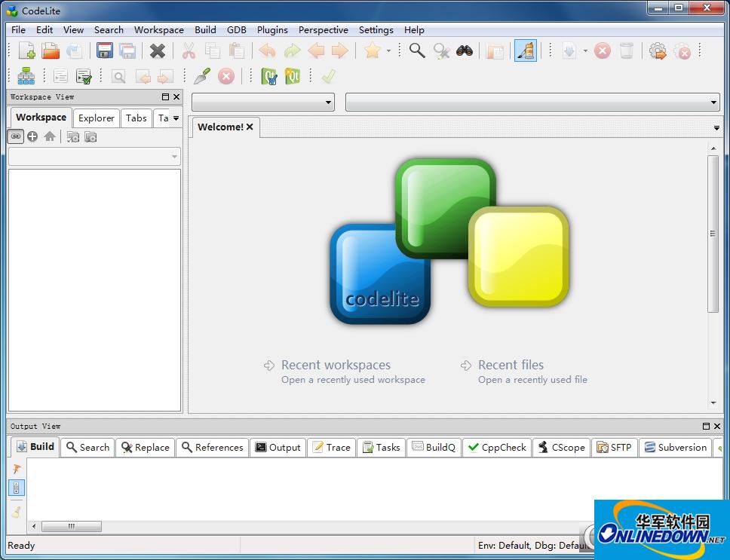Open Find with the magnifier icon
730x560 pixels.
tap(417, 50)
